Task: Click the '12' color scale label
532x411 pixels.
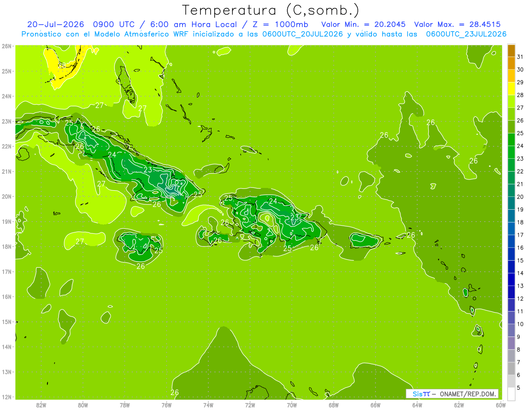Action: tap(520, 298)
